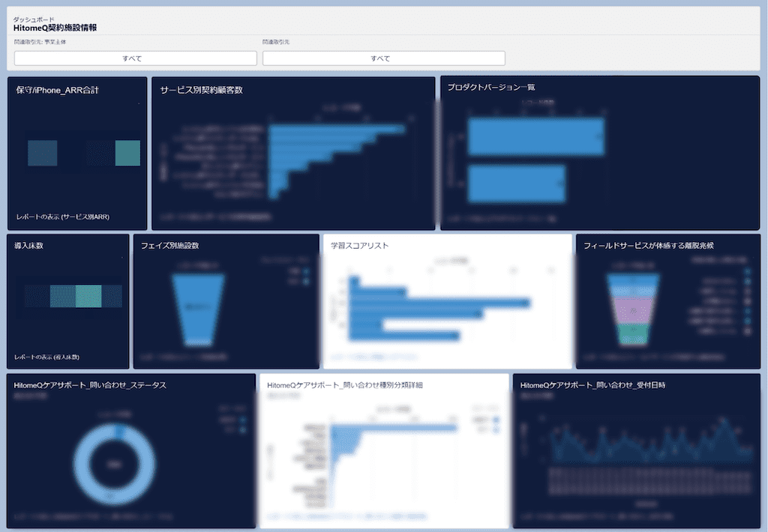Viewport: 768px width, 532px height.
Task: Click the top bar in プロダクトバージョン一覧 chart
Action: 535,136
